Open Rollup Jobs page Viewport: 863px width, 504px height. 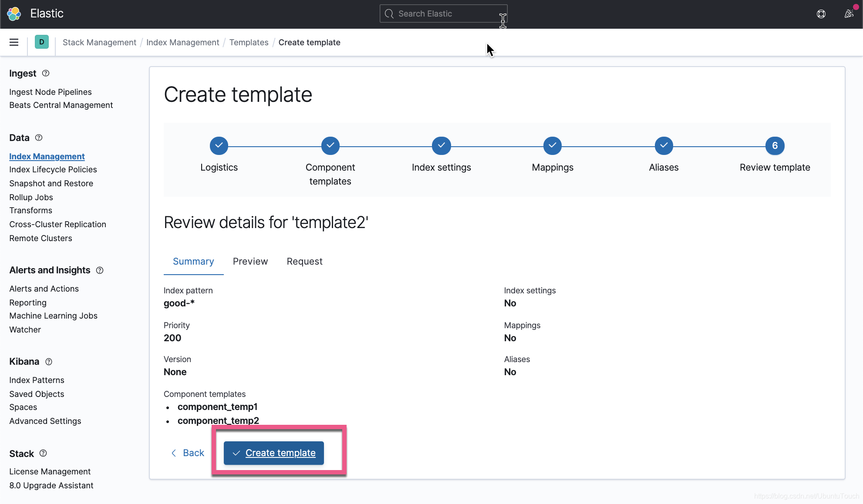(x=31, y=197)
